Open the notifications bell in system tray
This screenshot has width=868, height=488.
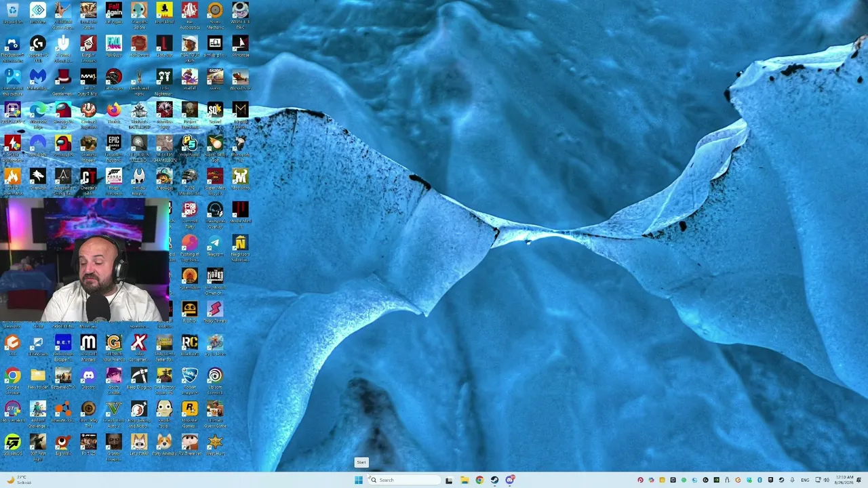[859, 480]
